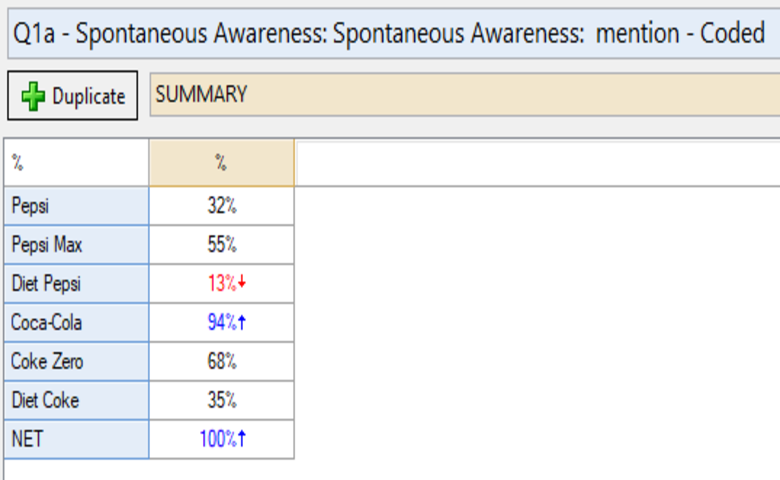Click the 35% Diet Coke value cell
The height and width of the screenshot is (480, 780).
pyautogui.click(x=221, y=400)
